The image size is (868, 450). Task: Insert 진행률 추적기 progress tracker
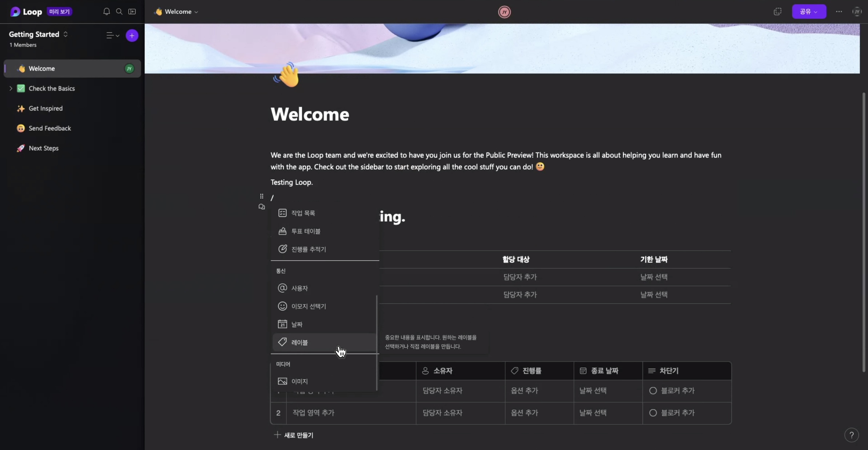pyautogui.click(x=325, y=249)
